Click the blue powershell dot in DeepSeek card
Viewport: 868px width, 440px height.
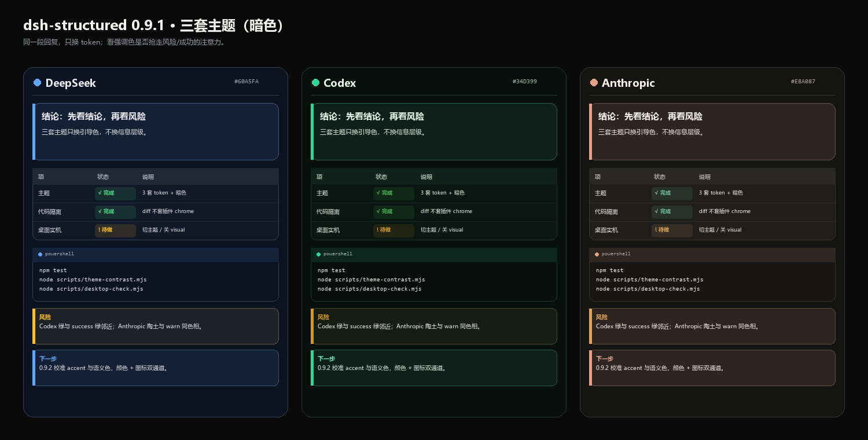click(40, 254)
